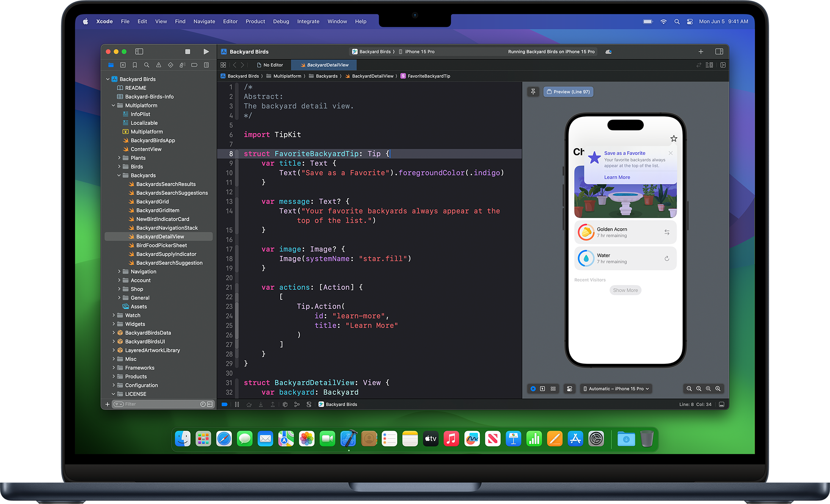
Task: Add editor on right
Action: click(723, 65)
